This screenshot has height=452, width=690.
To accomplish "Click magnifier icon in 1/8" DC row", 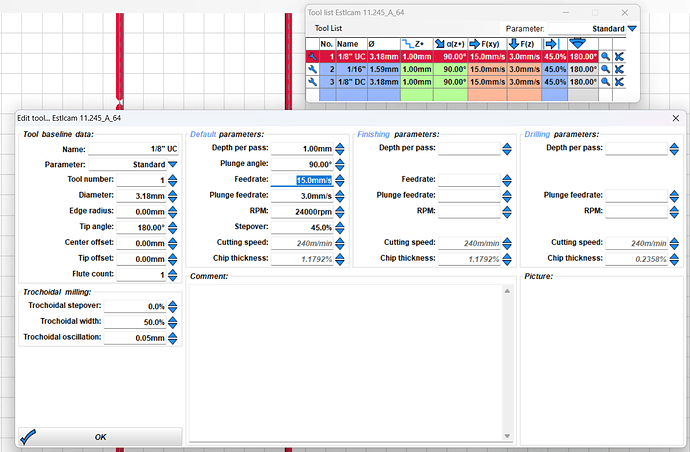I will (606, 82).
